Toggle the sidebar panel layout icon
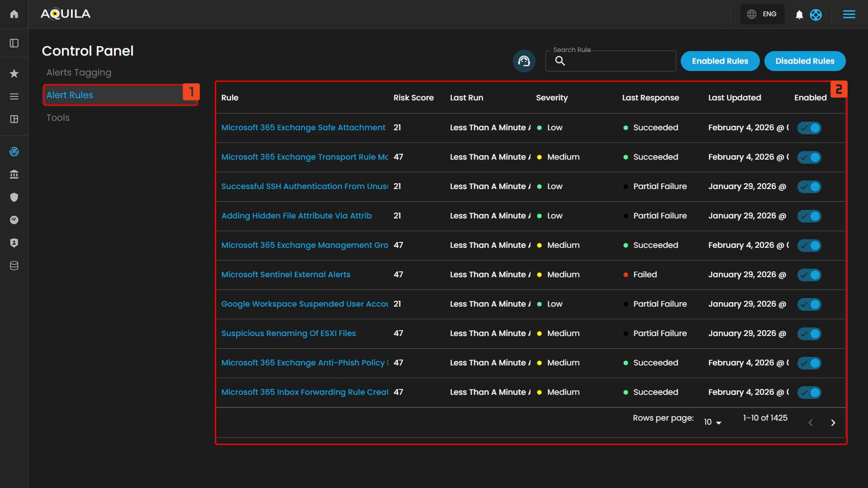868x488 pixels. coord(14,43)
